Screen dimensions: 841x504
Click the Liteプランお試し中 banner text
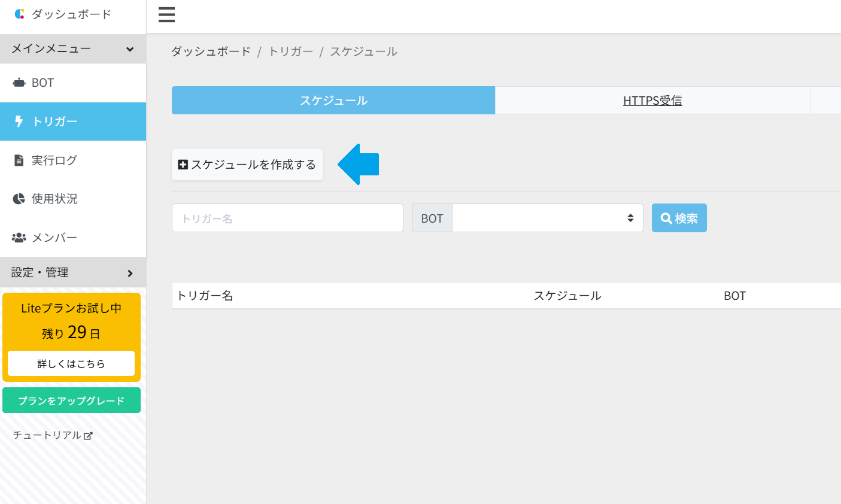click(x=71, y=308)
